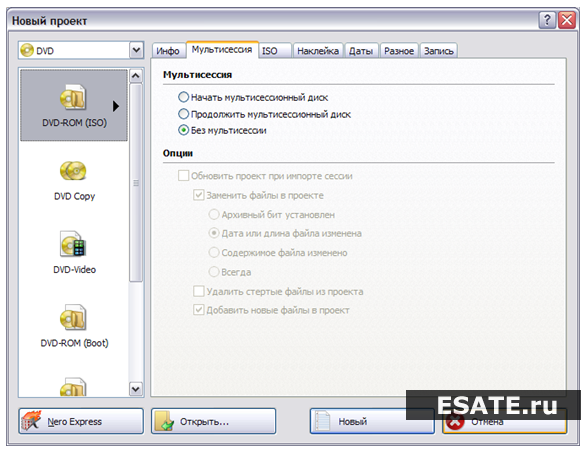Click the help question mark icon
The image size is (586, 450).
click(x=547, y=20)
